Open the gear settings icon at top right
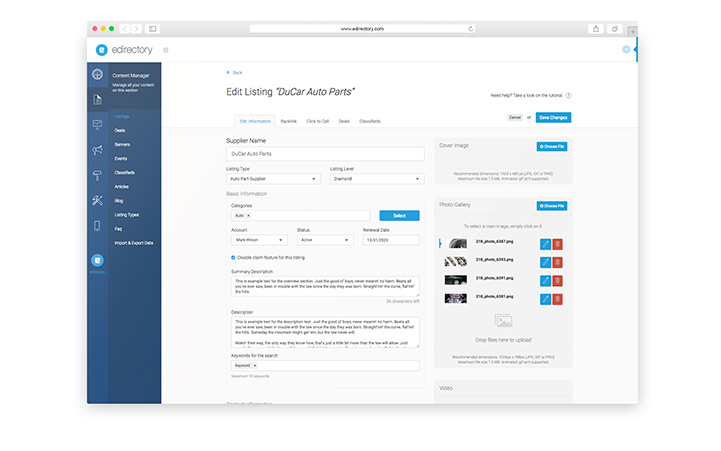This screenshot has height=451, width=721. tap(626, 49)
